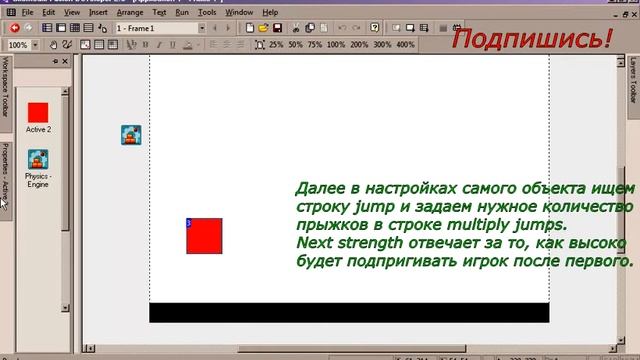Open the Event Editor grid
This screenshot has height=360, width=640.
[x=75, y=28]
